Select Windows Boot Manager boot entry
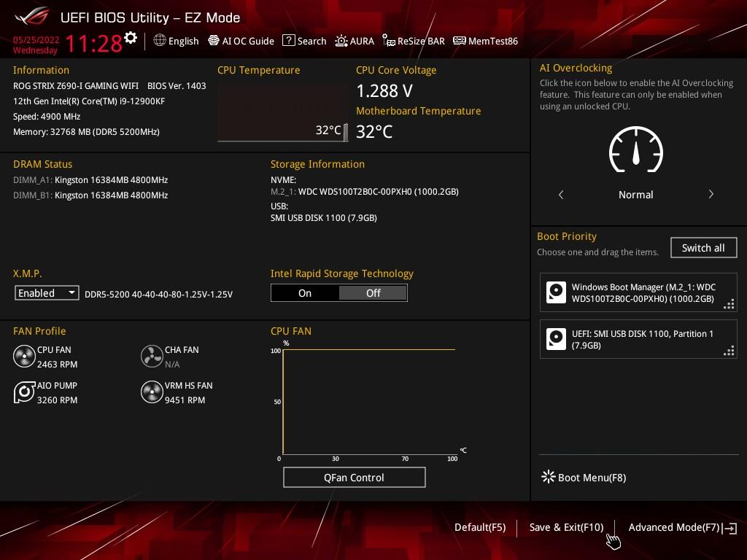Screen dimensions: 747x560 638,293
